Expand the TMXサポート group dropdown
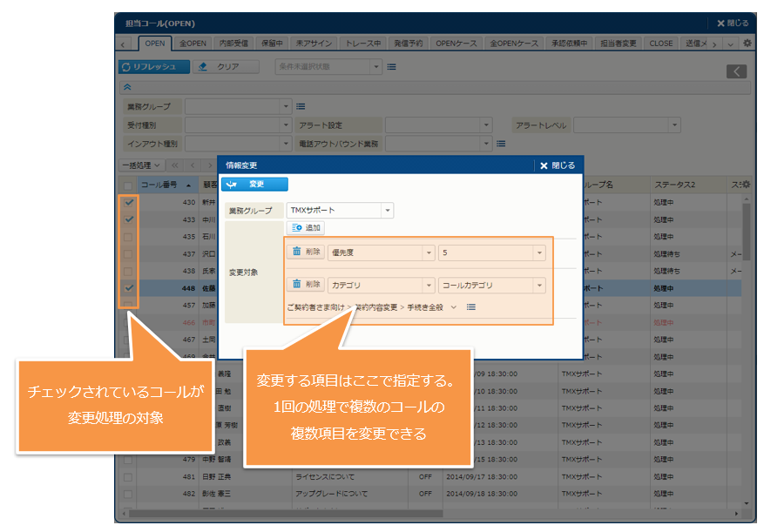764x532 pixels. click(x=387, y=211)
